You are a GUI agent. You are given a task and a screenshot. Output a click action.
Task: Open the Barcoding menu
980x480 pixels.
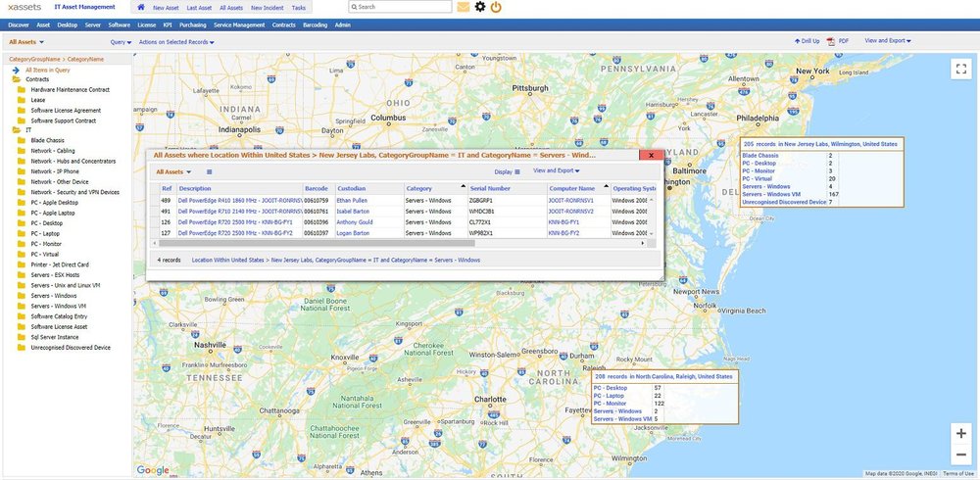coord(315,25)
